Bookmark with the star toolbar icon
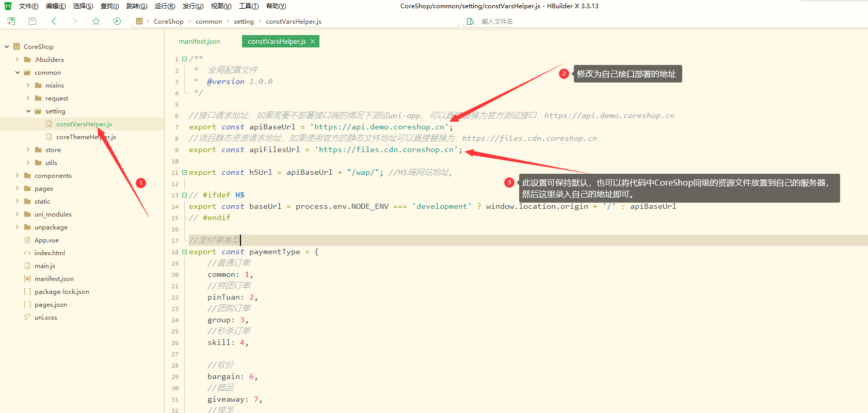Screen dimensions: 868x413 tap(96, 21)
